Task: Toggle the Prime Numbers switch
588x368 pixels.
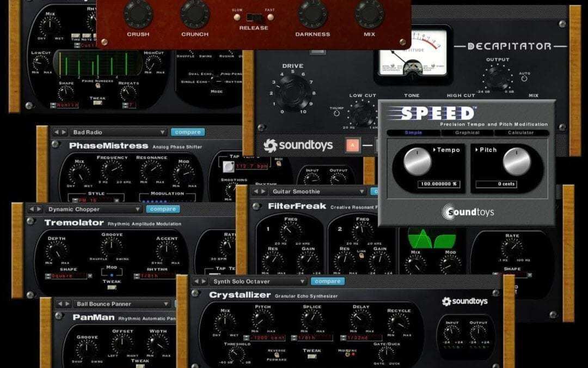Action: [97, 86]
